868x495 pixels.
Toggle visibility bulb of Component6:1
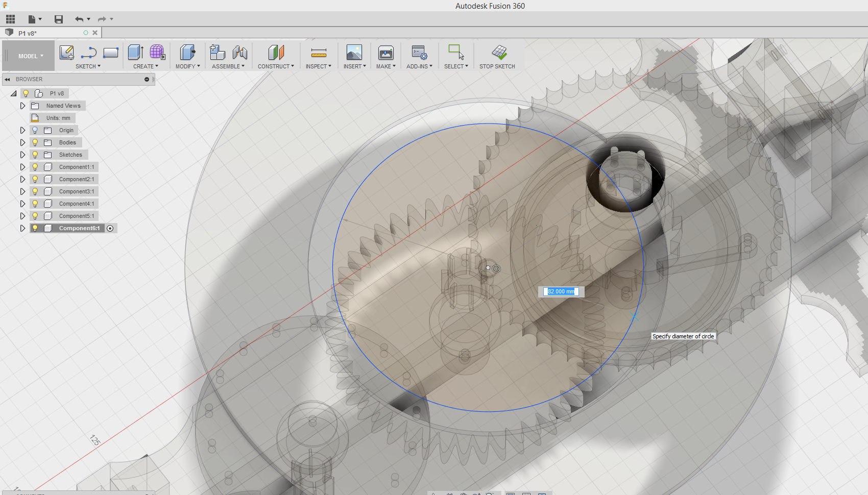point(35,228)
